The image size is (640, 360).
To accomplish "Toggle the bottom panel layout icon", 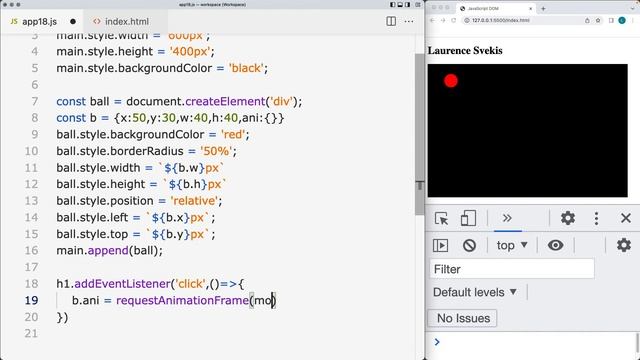I will click(x=400, y=4).
